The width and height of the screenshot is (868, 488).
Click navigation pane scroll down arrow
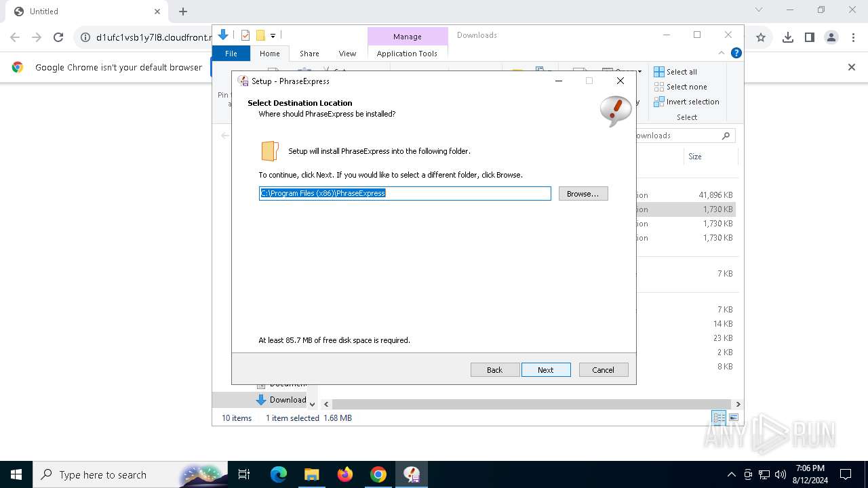pyautogui.click(x=312, y=404)
